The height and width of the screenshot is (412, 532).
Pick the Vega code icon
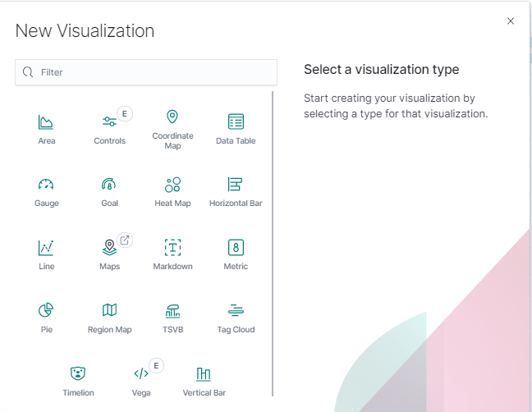point(141,373)
